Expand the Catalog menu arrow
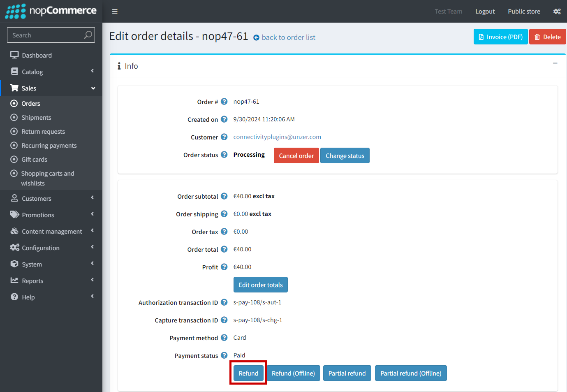The height and width of the screenshot is (392, 567). [93, 71]
